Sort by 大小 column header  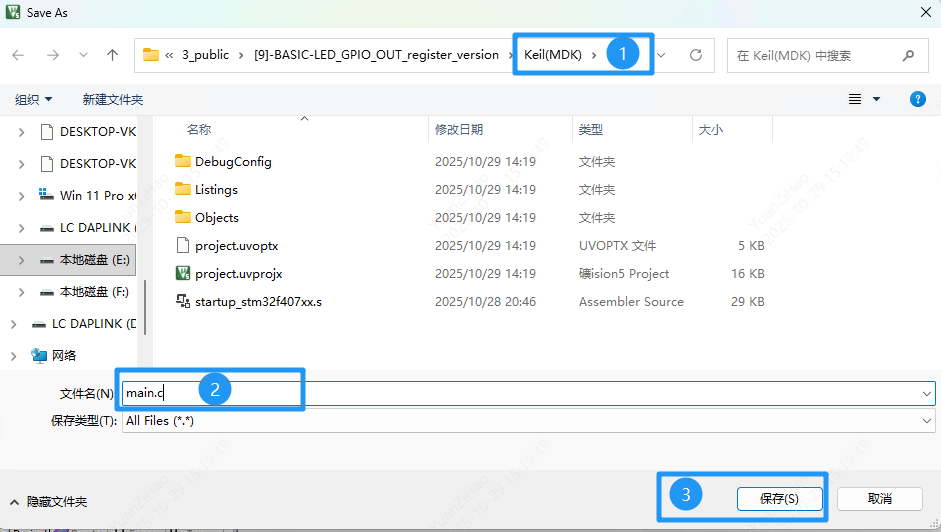pyautogui.click(x=711, y=130)
